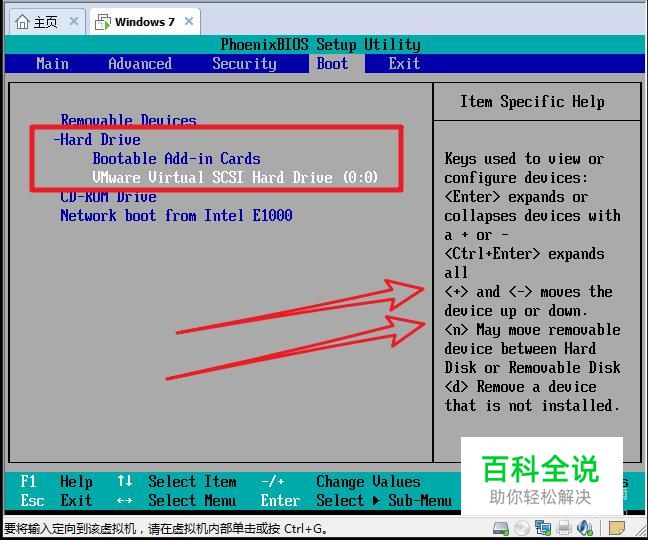Select VMware Virtual SCSI Hard Drive (0:0)
Screen dimensions: 648x540
[x=235, y=178]
